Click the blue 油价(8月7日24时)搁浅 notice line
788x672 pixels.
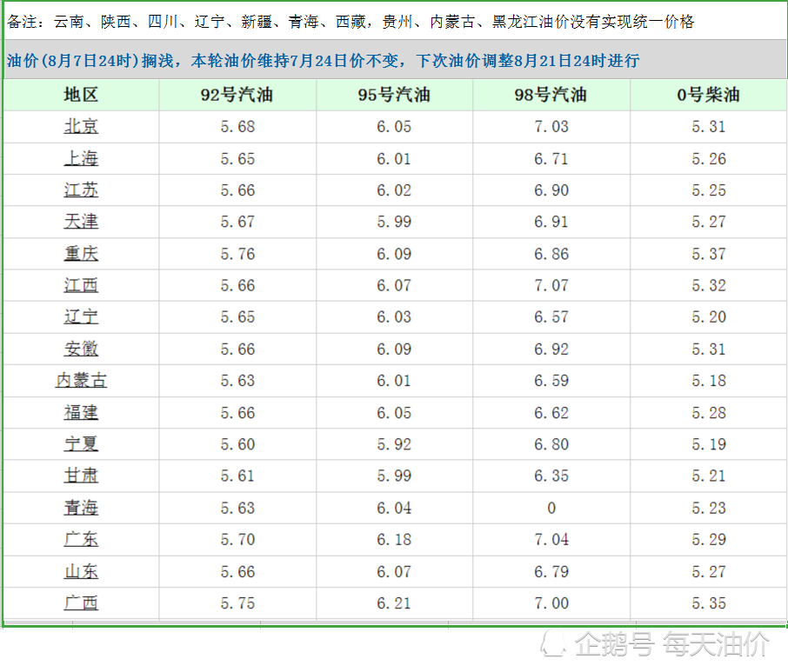(395, 60)
